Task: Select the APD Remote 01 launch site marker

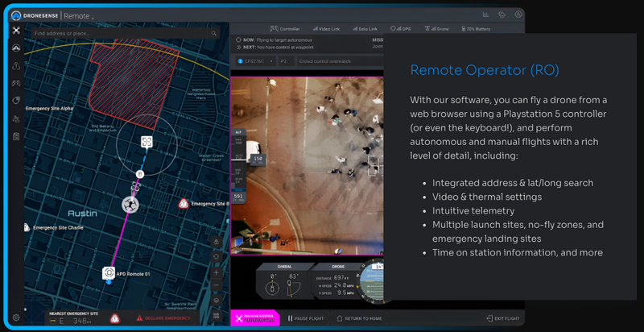Action: pos(109,273)
